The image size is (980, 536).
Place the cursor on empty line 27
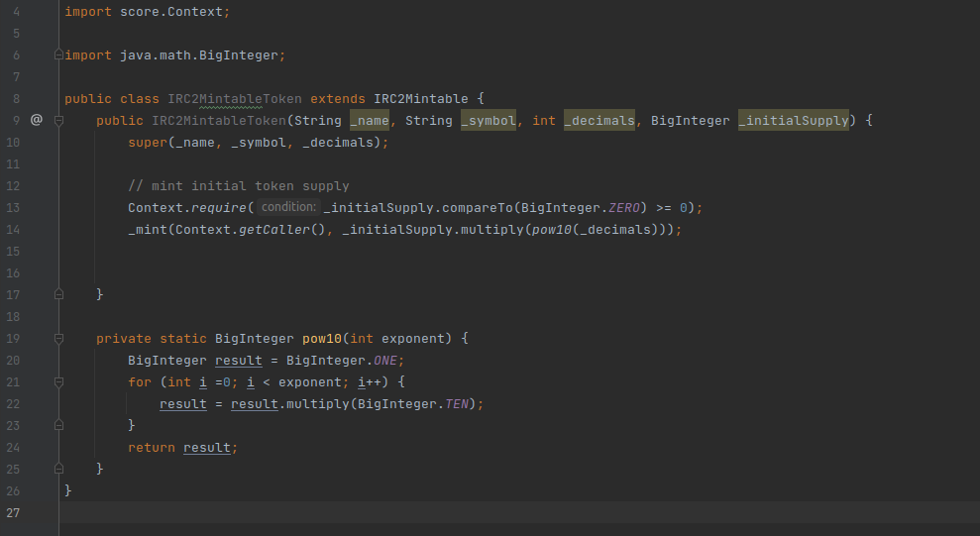coord(396,512)
